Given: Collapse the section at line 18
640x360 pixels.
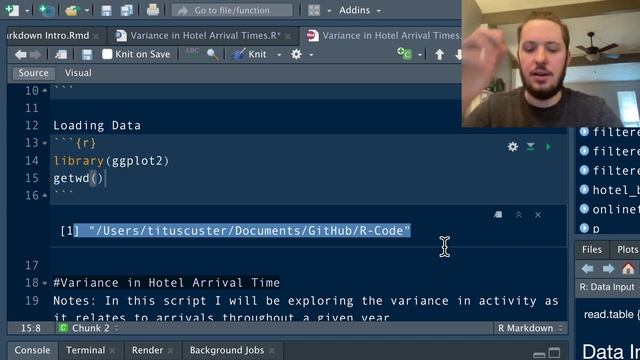Looking at the screenshot, I should [45, 283].
